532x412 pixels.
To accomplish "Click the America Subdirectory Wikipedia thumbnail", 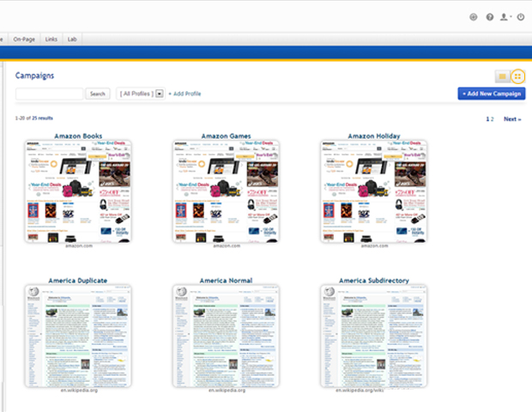I will [374, 336].
